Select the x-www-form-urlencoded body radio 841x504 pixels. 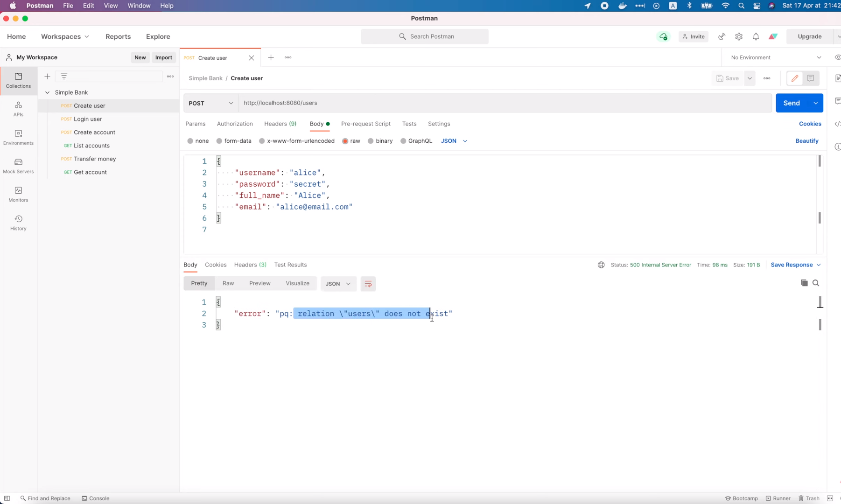coord(262,141)
